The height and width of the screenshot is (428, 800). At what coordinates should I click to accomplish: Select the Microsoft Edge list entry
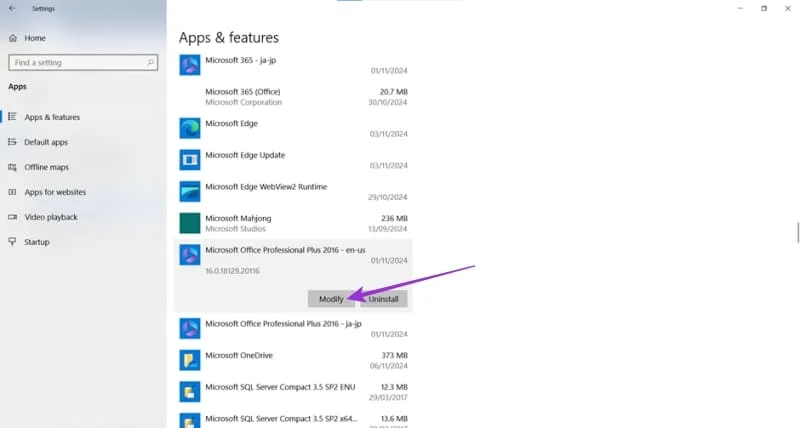pyautogui.click(x=293, y=129)
